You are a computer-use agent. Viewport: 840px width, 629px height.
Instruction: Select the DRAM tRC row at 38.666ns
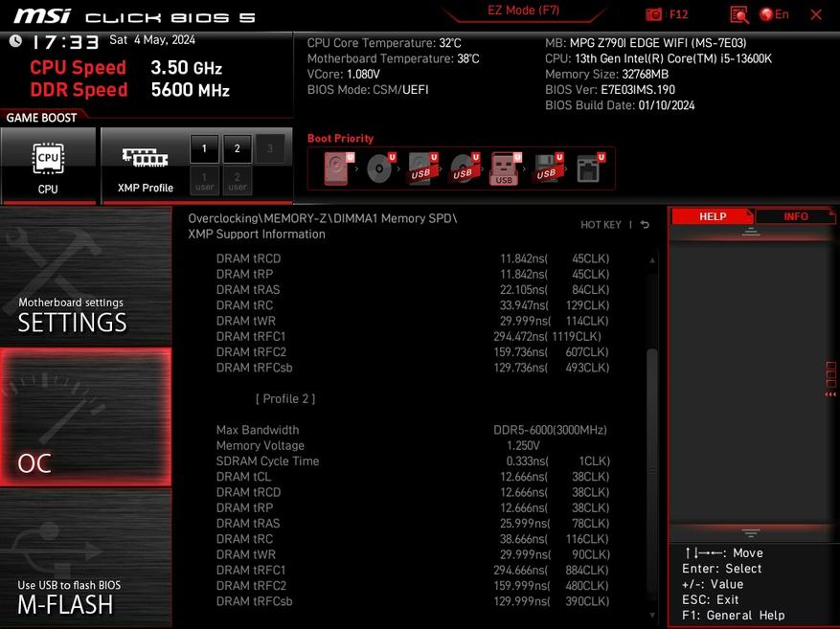point(413,539)
